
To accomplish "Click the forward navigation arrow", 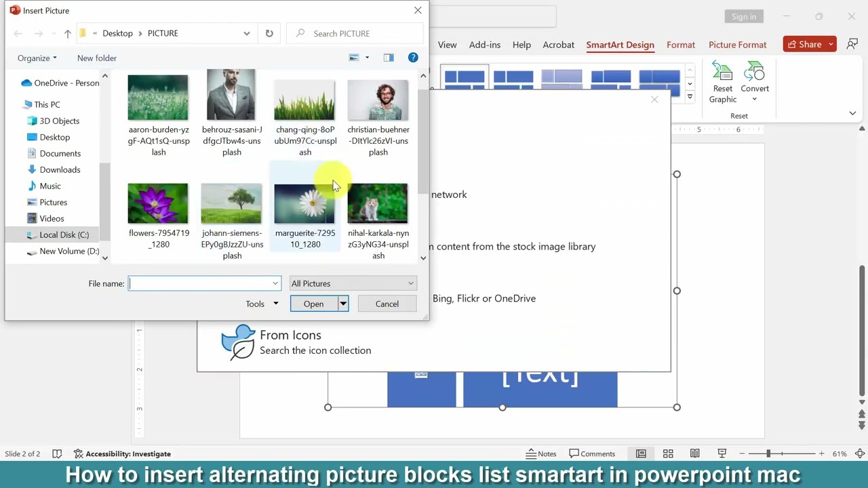I will (x=39, y=33).
